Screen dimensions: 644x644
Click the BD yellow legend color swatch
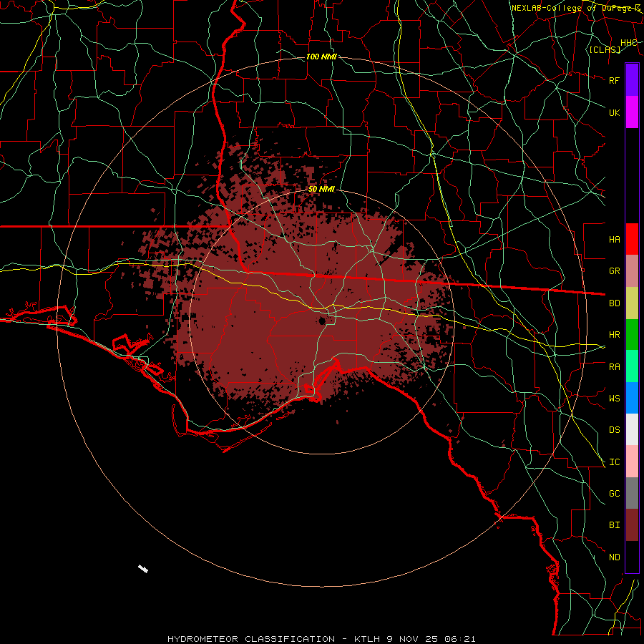632,303
